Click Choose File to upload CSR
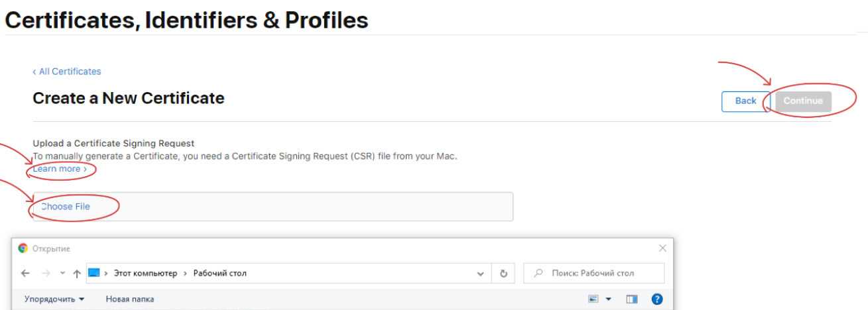The image size is (868, 310). (x=66, y=207)
